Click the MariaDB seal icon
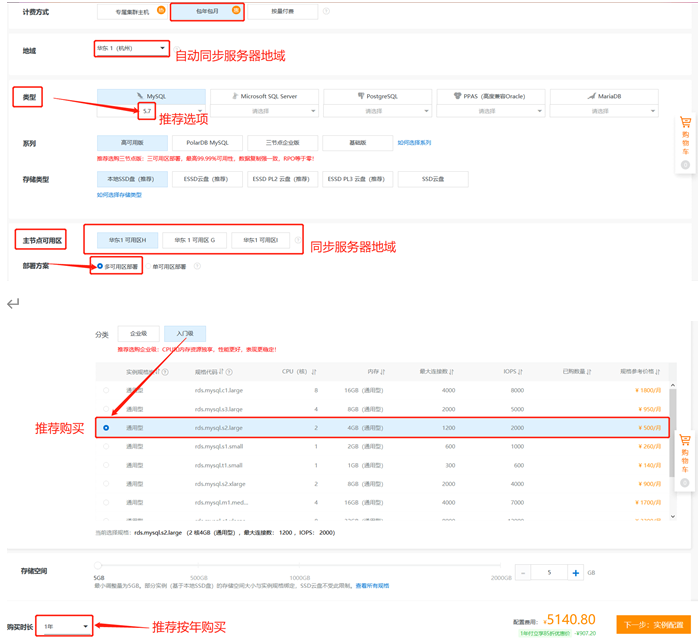698x640 pixels. [x=592, y=96]
